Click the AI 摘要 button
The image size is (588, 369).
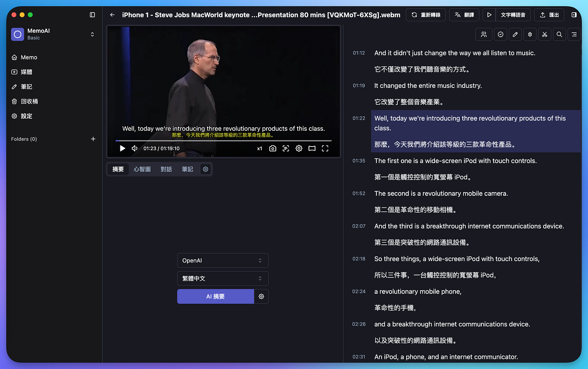216,296
